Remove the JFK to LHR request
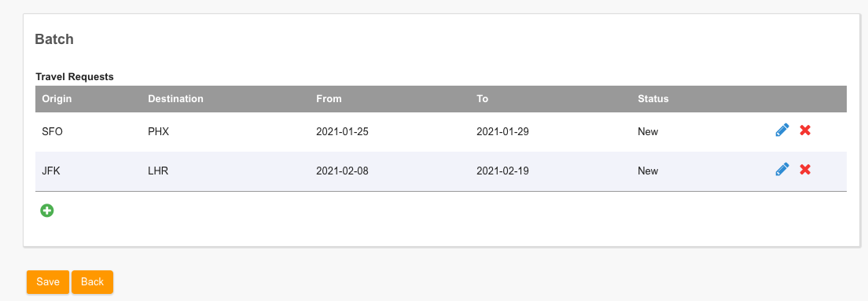The width and height of the screenshot is (868, 301). click(x=805, y=169)
